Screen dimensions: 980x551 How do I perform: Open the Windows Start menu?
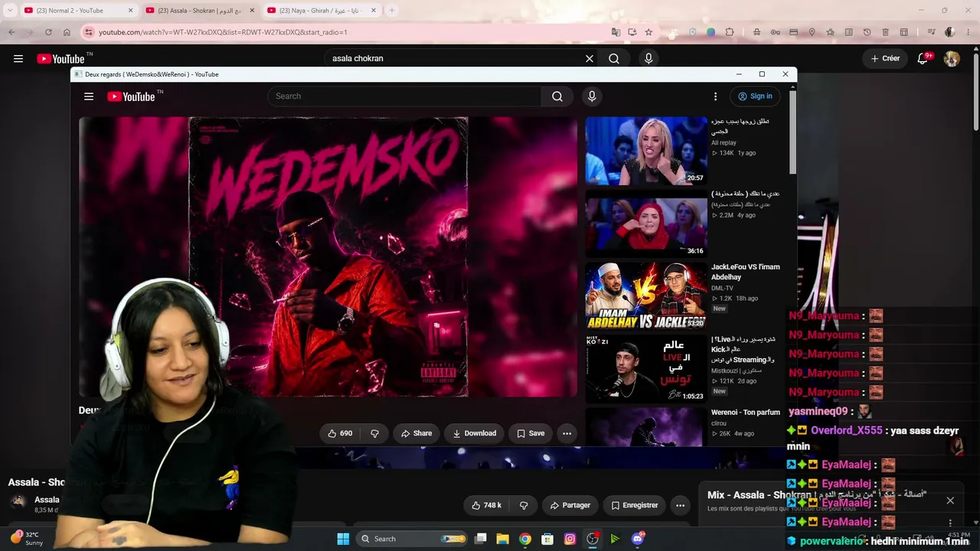[x=343, y=539]
